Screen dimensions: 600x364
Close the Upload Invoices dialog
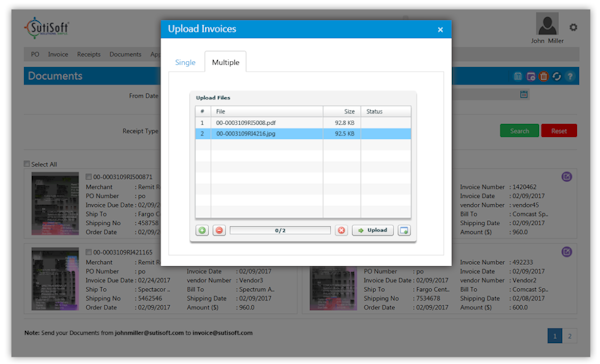click(x=440, y=29)
